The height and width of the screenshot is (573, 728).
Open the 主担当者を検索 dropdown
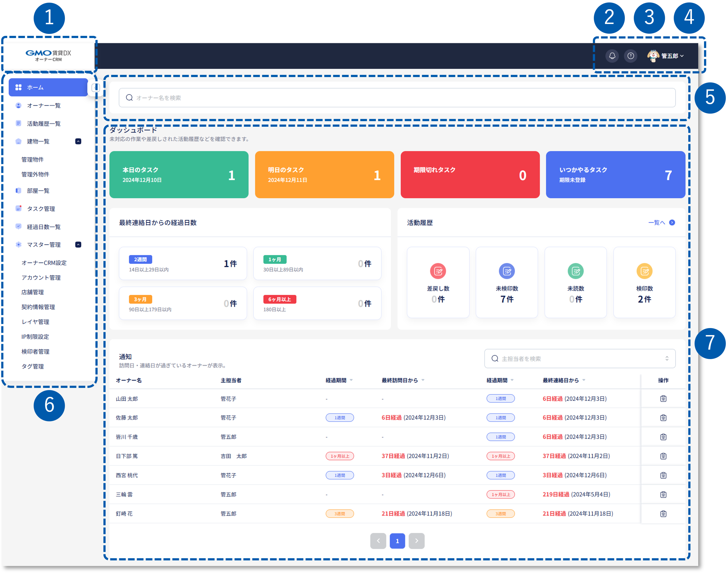coord(580,358)
